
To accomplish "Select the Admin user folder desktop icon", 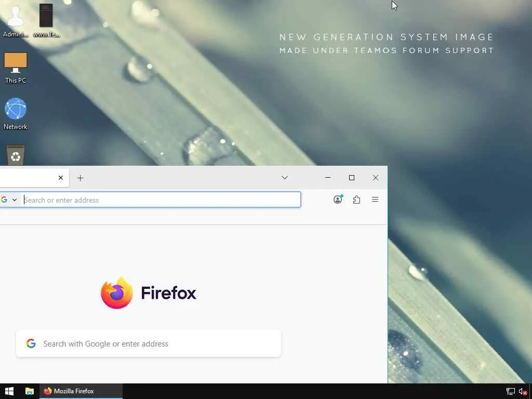I will coord(16,20).
